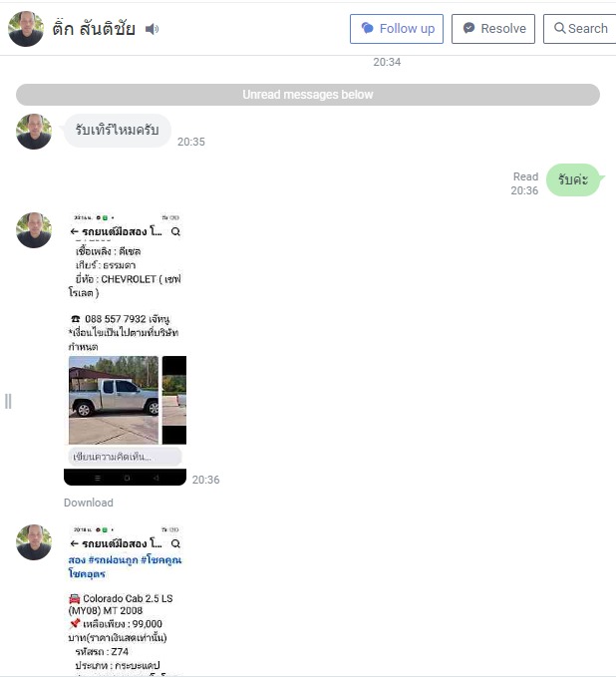Click the contact name in chat header
Screen dimensions: 616x677
coord(94,29)
